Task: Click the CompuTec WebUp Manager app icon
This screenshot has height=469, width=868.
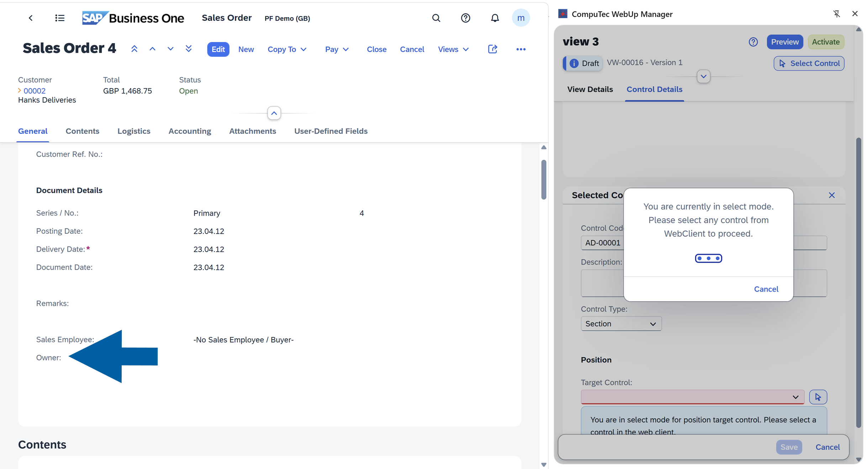Action: [563, 14]
